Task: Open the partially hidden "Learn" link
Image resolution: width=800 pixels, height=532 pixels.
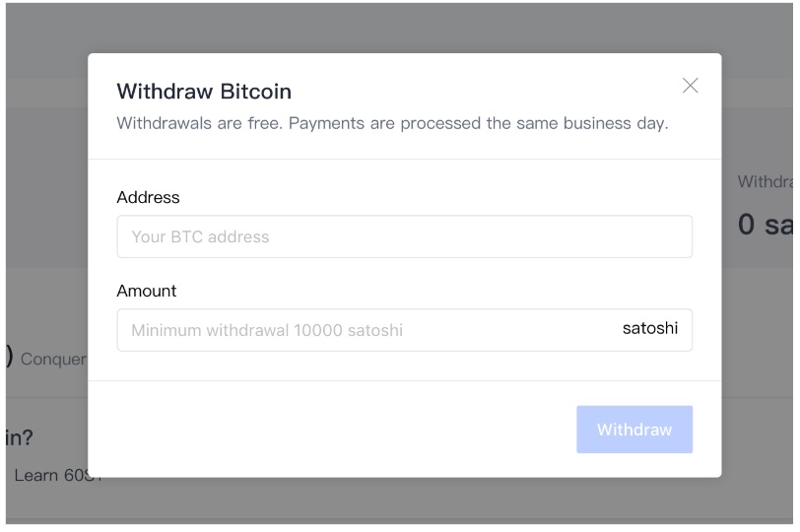Action: (x=49, y=476)
